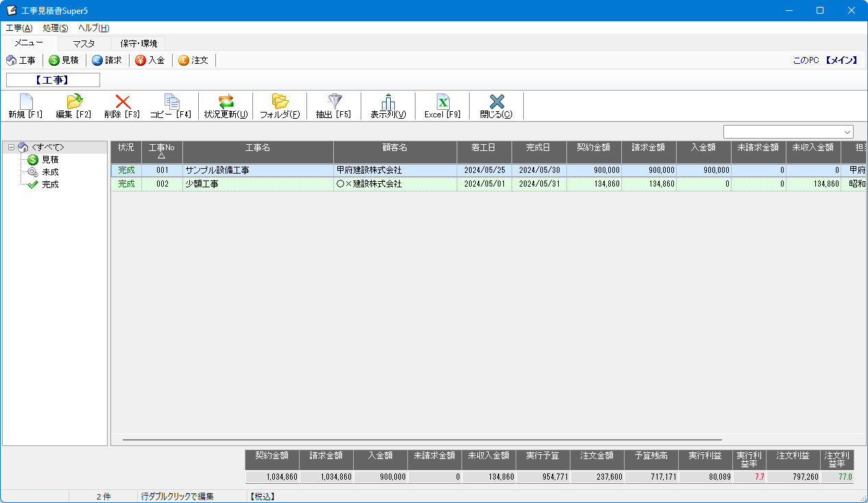The image size is (868, 503).
Task: Sort by the 着工日 column header
Action: coord(484,152)
